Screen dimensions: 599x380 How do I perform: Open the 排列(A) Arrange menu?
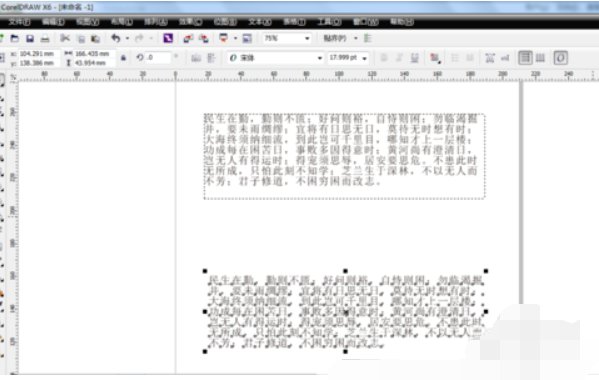tap(155, 22)
